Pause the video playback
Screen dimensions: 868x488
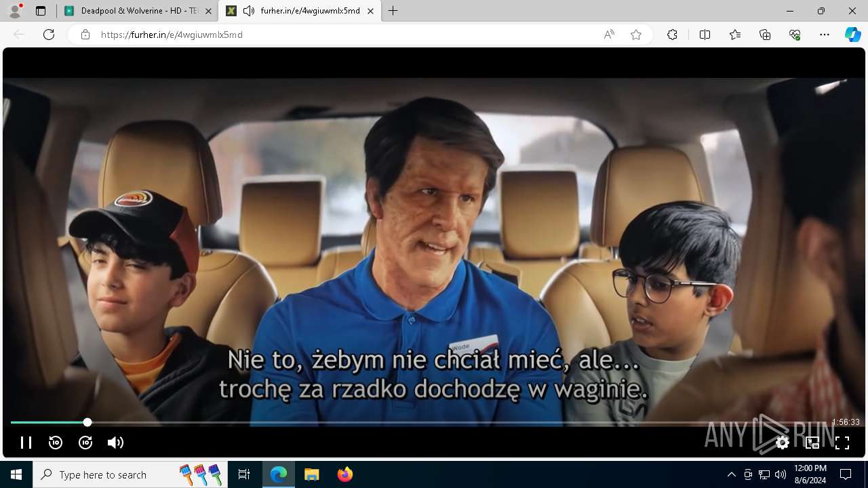[26, 443]
